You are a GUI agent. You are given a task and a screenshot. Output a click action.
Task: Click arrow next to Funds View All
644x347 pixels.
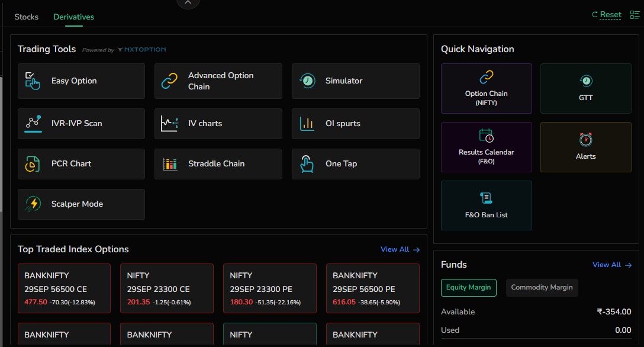tap(629, 265)
